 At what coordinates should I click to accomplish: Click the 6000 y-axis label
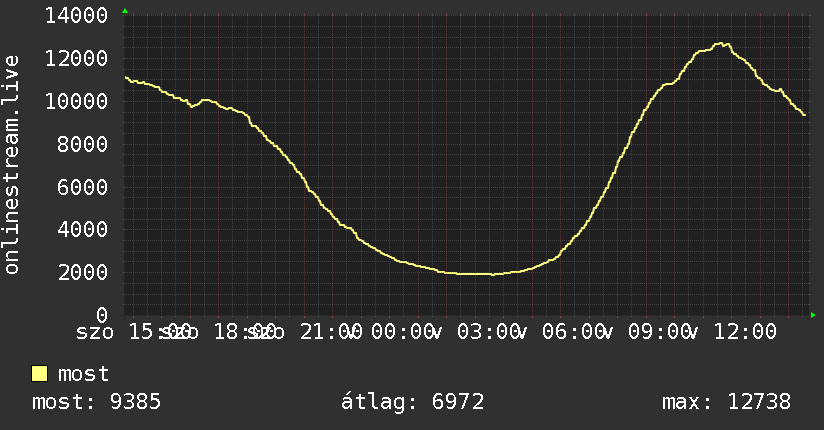coord(83,187)
